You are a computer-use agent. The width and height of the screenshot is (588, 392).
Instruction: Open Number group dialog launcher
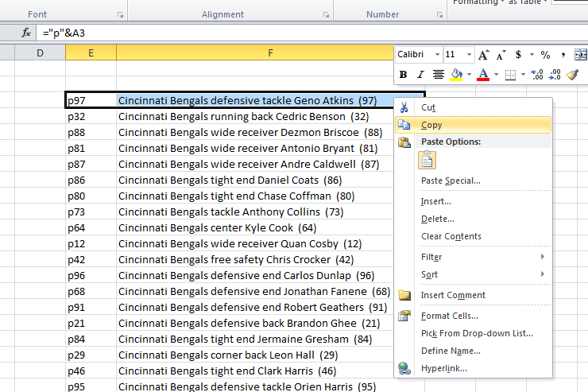[440, 14]
